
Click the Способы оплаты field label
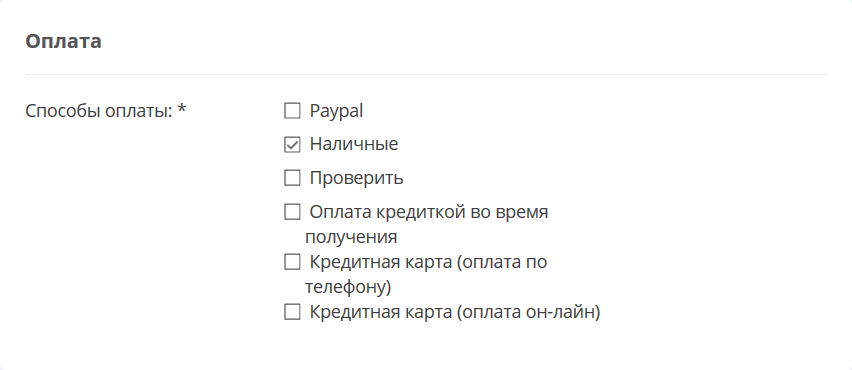[x=99, y=111]
